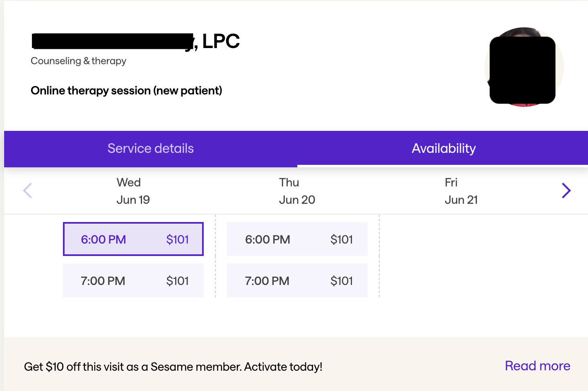Click the Sesame member $10 off promo text
Image resolution: width=588 pixels, height=391 pixels.
pyautogui.click(x=173, y=367)
